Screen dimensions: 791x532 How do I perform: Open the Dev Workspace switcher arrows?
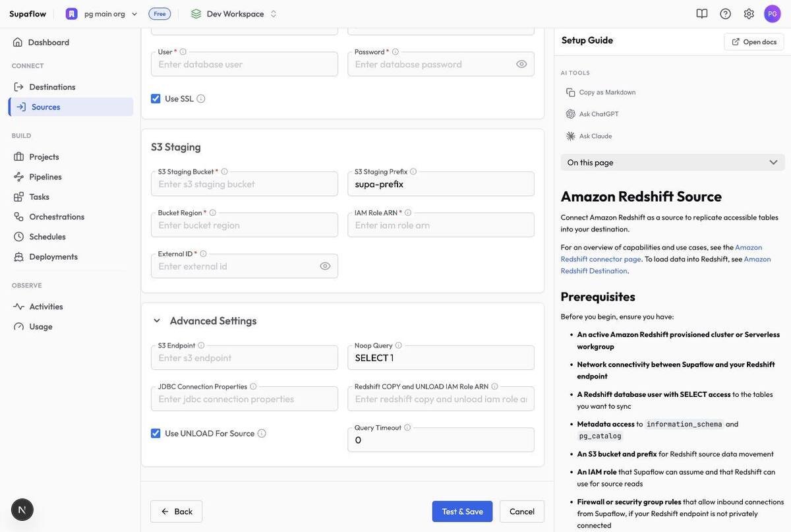pos(274,14)
